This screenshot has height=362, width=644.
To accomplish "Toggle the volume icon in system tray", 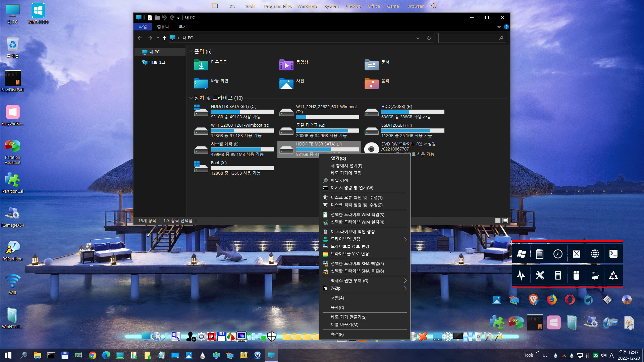I will pyautogui.click(x=604, y=355).
